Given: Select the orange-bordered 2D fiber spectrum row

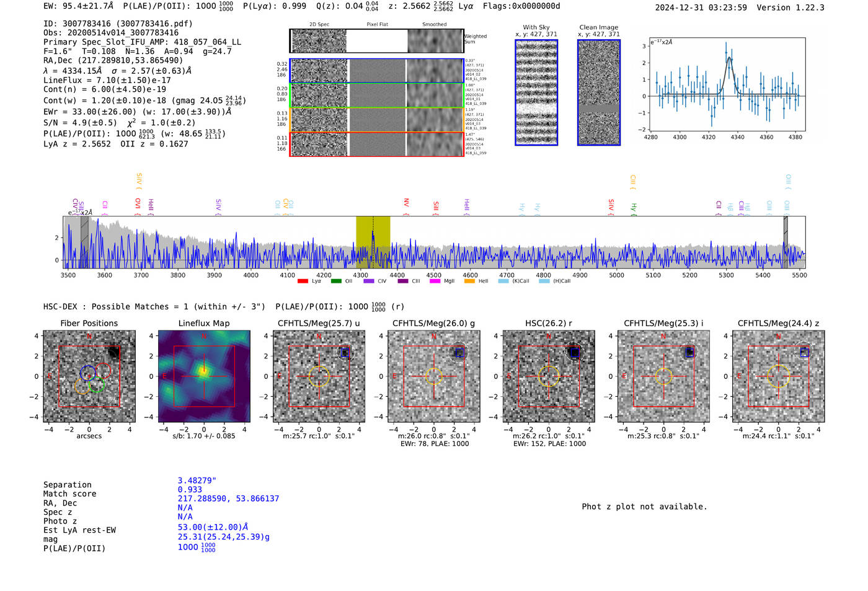Looking at the screenshot, I should (377, 120).
